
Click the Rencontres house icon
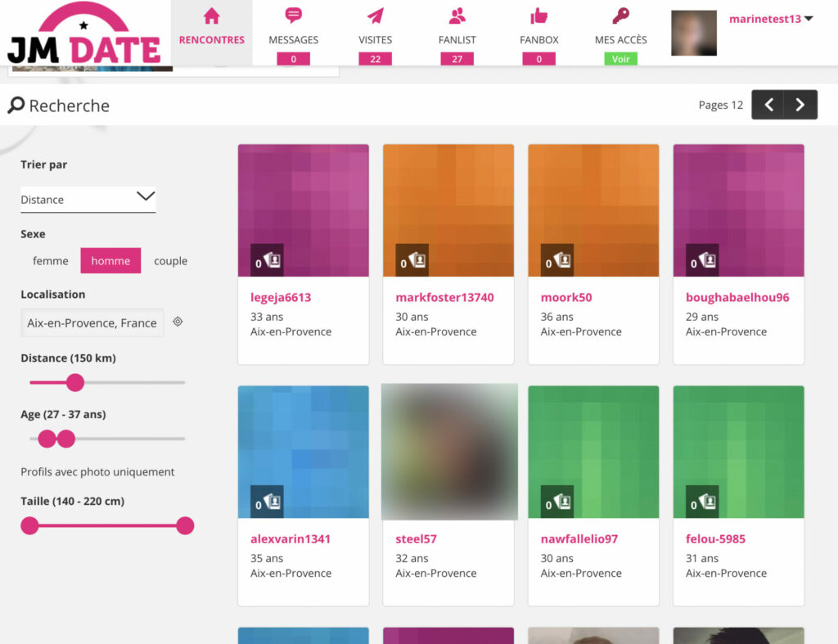[x=212, y=16]
